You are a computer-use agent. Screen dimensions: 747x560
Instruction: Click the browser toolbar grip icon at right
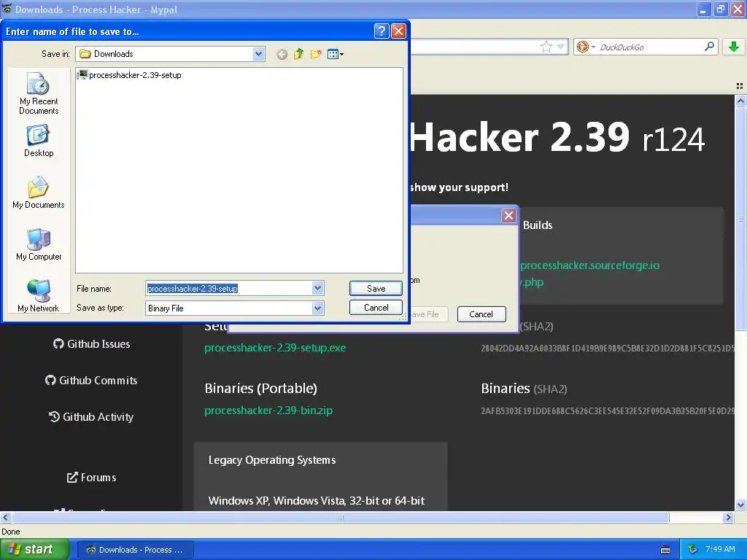740,86
